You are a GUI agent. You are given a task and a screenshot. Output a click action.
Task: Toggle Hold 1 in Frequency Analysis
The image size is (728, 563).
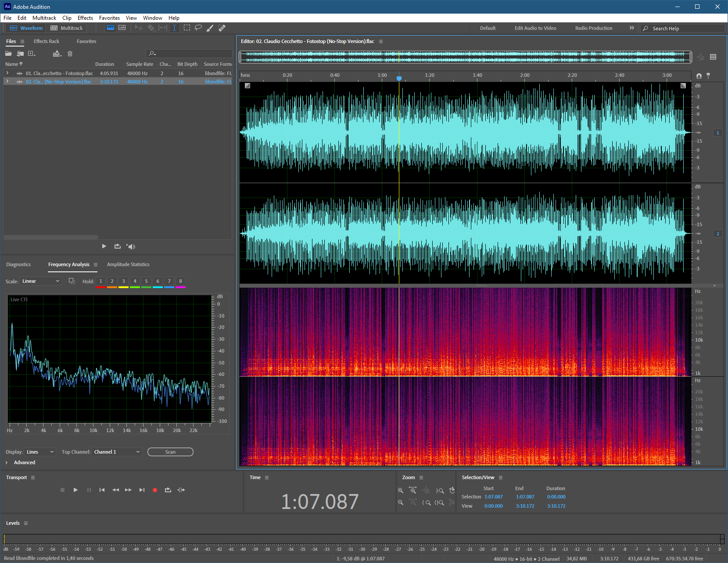pos(100,281)
